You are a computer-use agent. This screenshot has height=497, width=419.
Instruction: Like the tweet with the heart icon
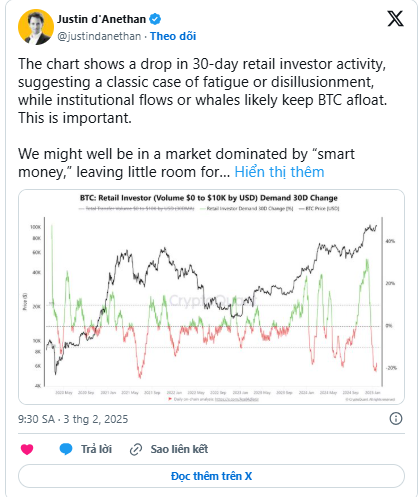point(27,449)
